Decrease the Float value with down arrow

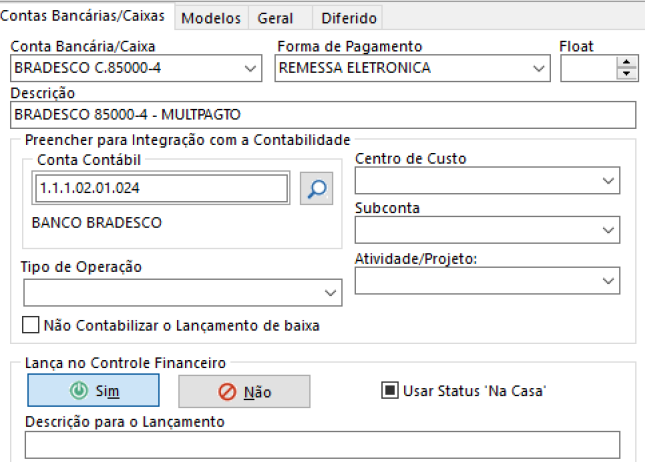coord(628,74)
